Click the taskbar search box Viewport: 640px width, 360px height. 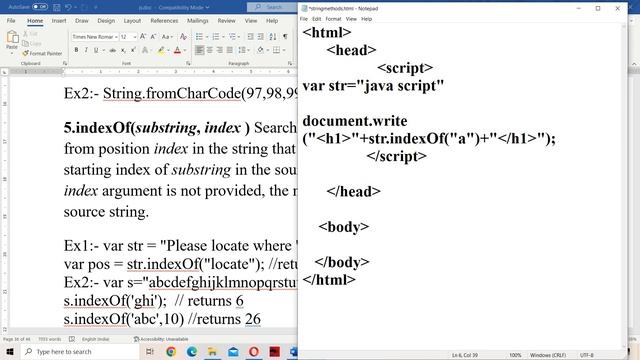point(80,351)
